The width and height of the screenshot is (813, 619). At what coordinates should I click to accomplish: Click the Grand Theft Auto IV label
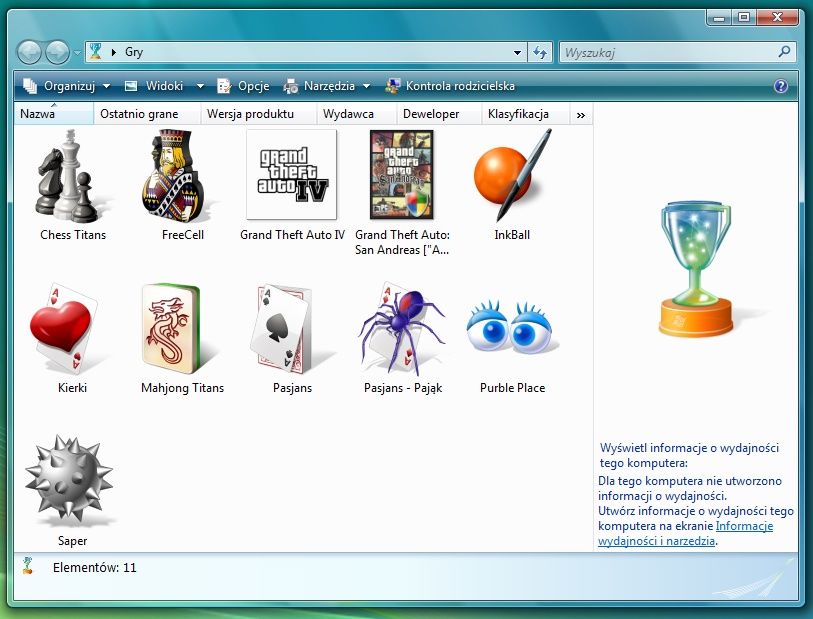[292, 235]
